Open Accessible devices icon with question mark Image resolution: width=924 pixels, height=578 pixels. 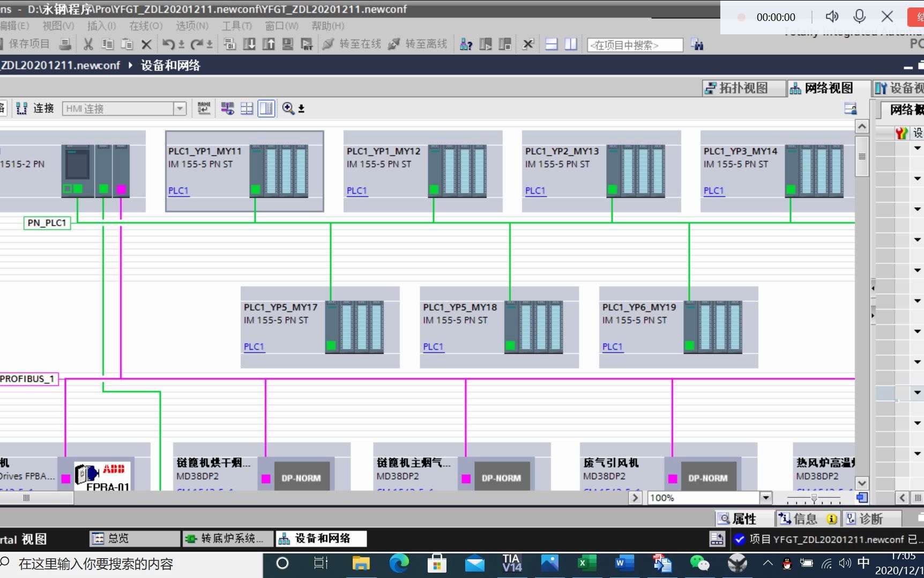coord(466,45)
